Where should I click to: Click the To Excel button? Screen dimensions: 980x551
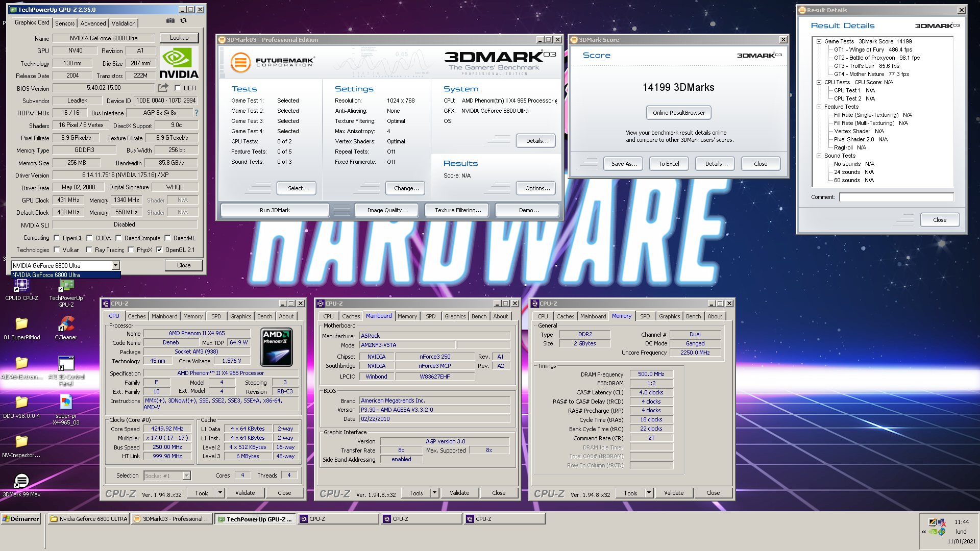pos(669,164)
